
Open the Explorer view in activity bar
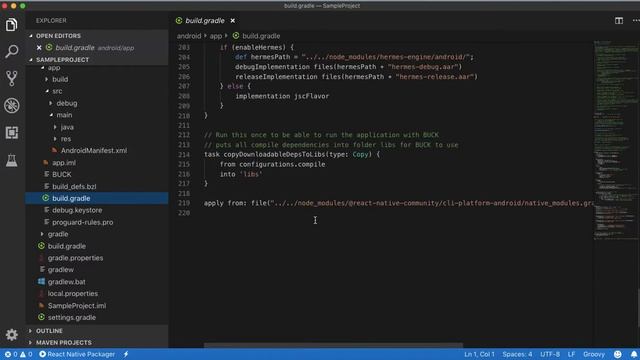(11, 25)
